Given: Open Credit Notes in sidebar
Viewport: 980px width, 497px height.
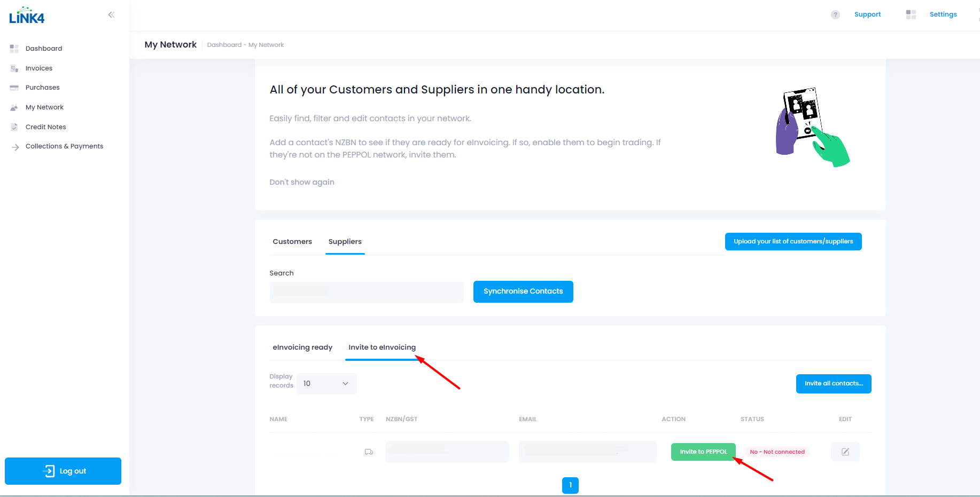Looking at the screenshot, I should point(46,127).
